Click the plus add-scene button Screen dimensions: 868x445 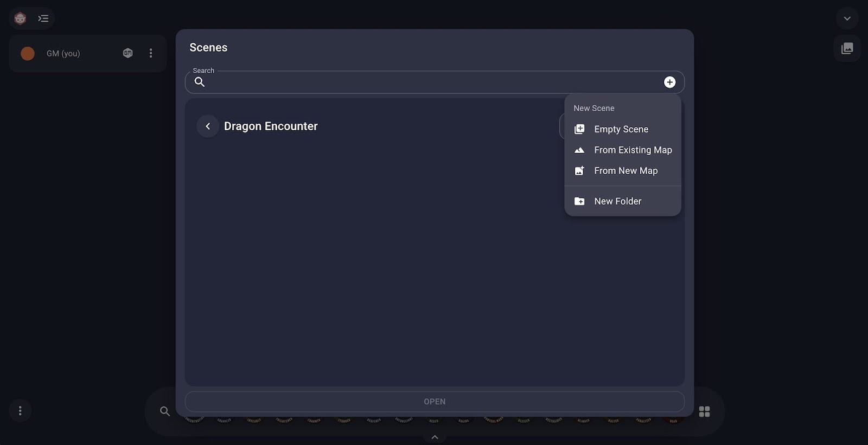click(669, 82)
